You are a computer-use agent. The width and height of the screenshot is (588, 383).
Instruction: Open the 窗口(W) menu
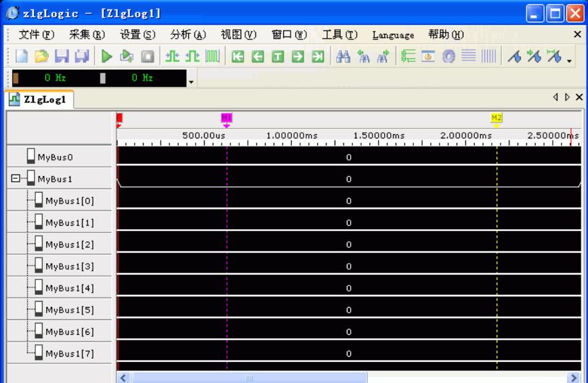coord(289,35)
